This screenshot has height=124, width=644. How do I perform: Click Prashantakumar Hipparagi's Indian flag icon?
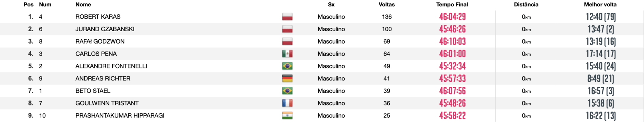(287, 116)
